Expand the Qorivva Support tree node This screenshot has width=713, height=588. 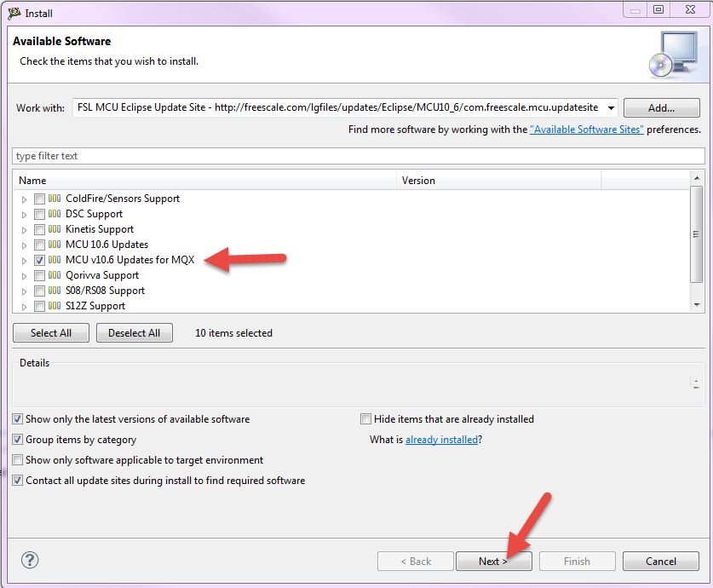coord(24,276)
